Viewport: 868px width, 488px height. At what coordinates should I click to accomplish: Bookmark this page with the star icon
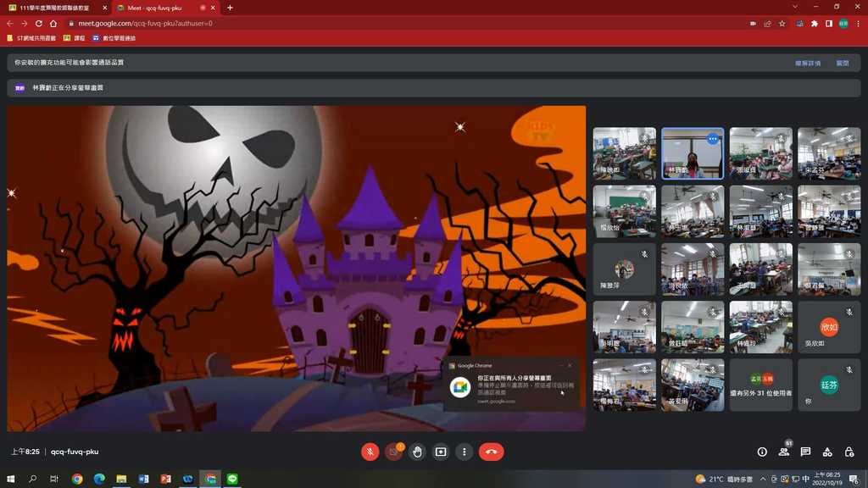[782, 24]
